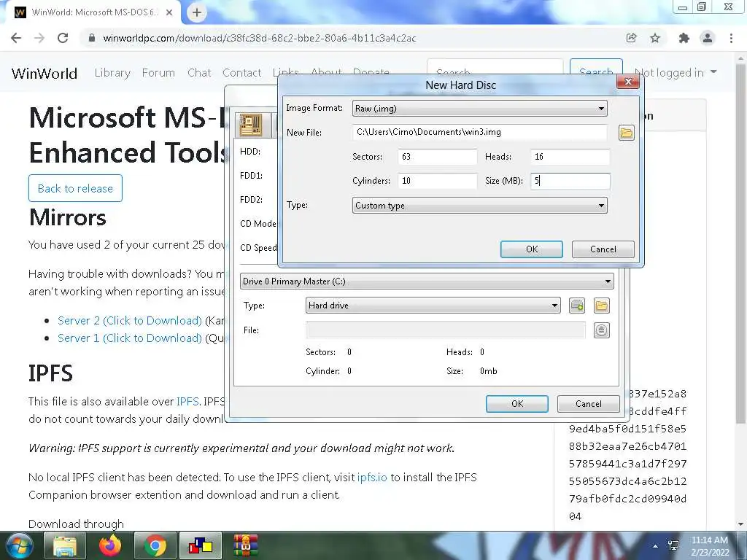This screenshot has width=747, height=560.
Task: Open WinRAR from the taskbar
Action: point(245,545)
